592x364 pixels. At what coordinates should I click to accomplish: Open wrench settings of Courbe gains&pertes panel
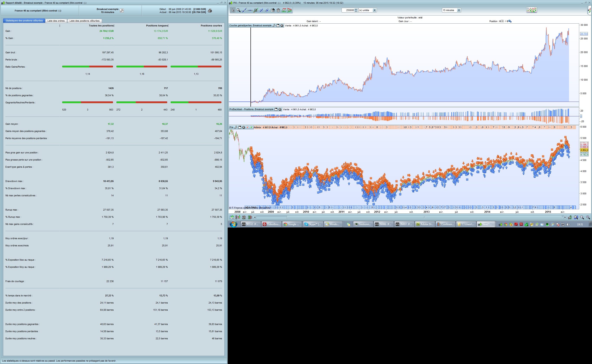tap(274, 26)
